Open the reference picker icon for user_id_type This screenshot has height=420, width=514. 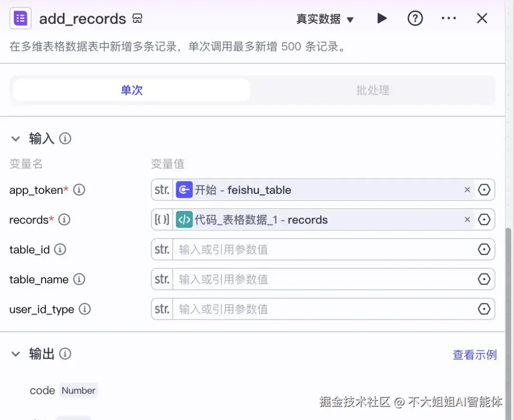[484, 309]
